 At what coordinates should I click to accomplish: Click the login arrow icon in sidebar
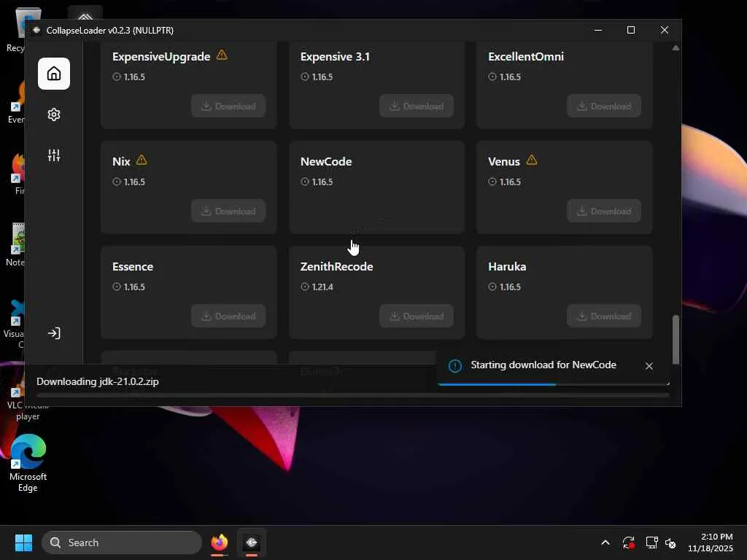pyautogui.click(x=54, y=332)
